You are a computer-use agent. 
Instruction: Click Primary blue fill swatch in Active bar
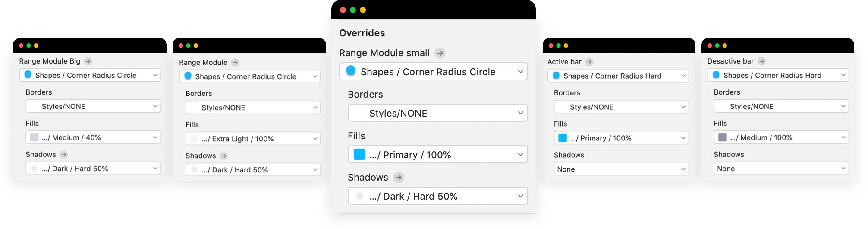pos(563,138)
